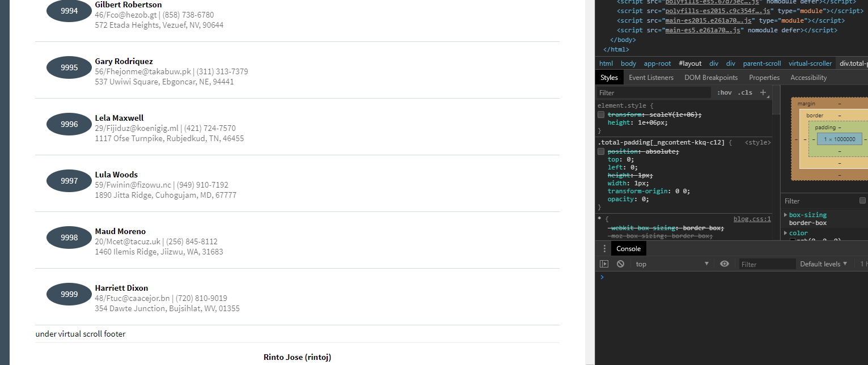
Task: Click the name Maud Moreno
Action: click(120, 231)
